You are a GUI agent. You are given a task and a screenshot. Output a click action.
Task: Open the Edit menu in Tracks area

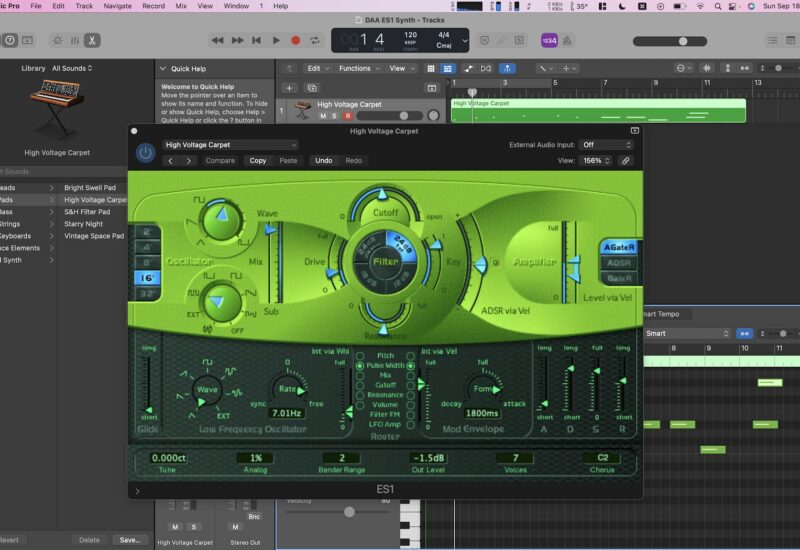pos(318,68)
